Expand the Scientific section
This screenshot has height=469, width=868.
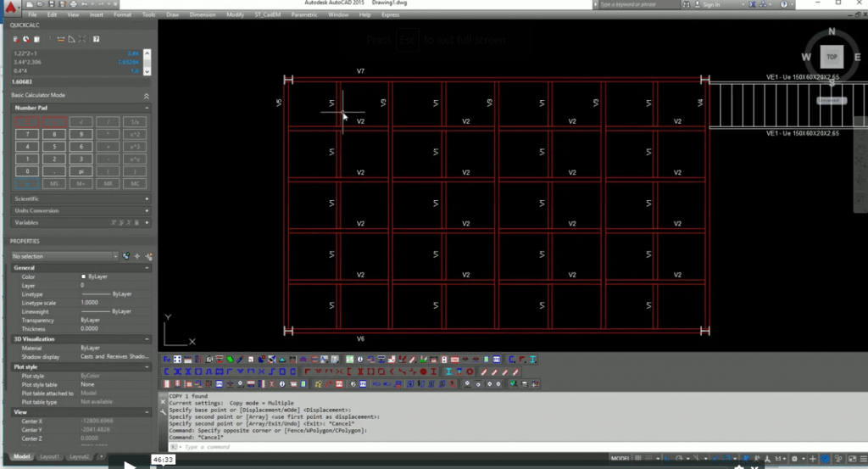(x=147, y=198)
